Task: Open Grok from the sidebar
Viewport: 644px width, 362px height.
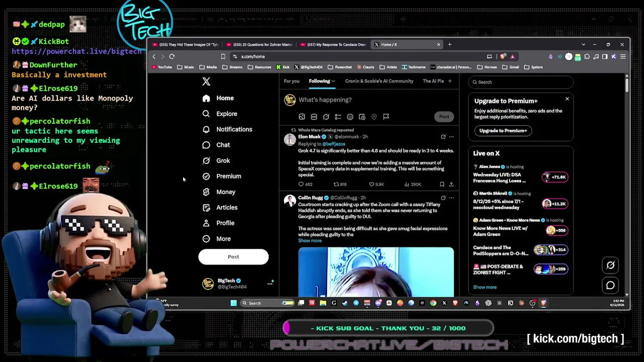Action: (216, 160)
